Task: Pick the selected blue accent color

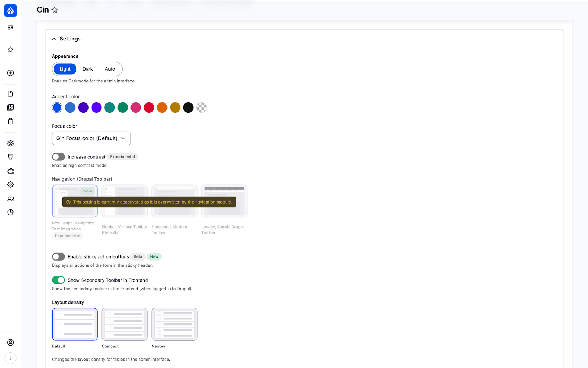Action: pos(57,107)
